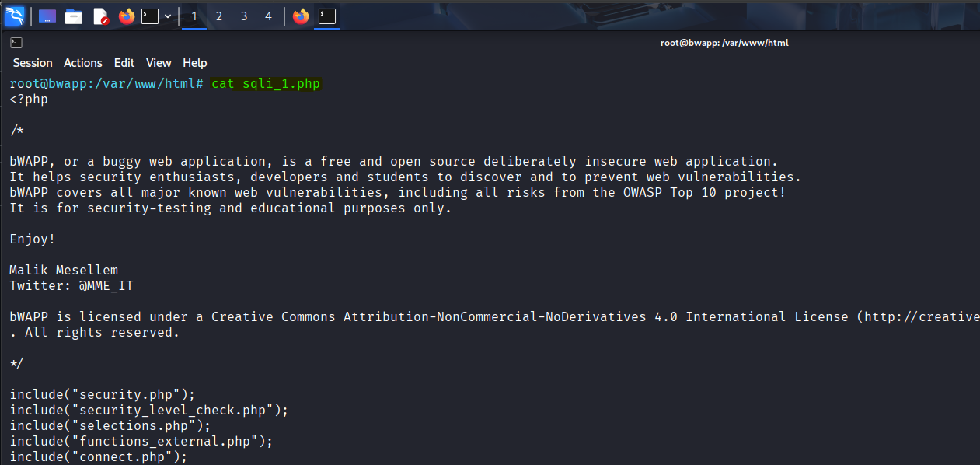Open the Actions menu
Image resolution: width=980 pixels, height=465 pixels.
[x=83, y=63]
